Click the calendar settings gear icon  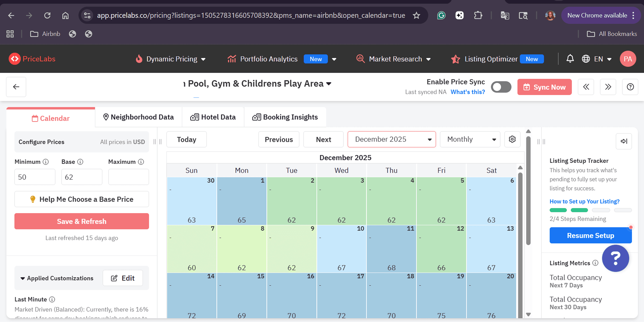point(512,139)
